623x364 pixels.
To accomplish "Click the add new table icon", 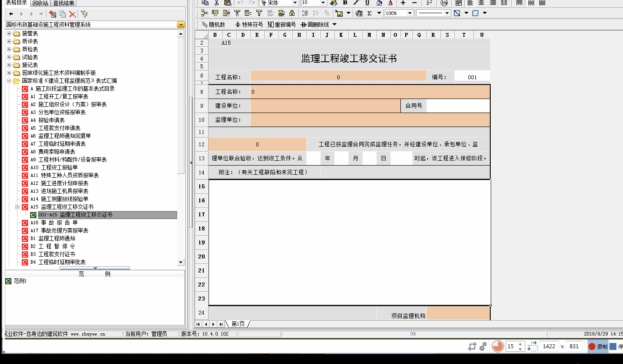I will pyautogui.click(x=53, y=14).
